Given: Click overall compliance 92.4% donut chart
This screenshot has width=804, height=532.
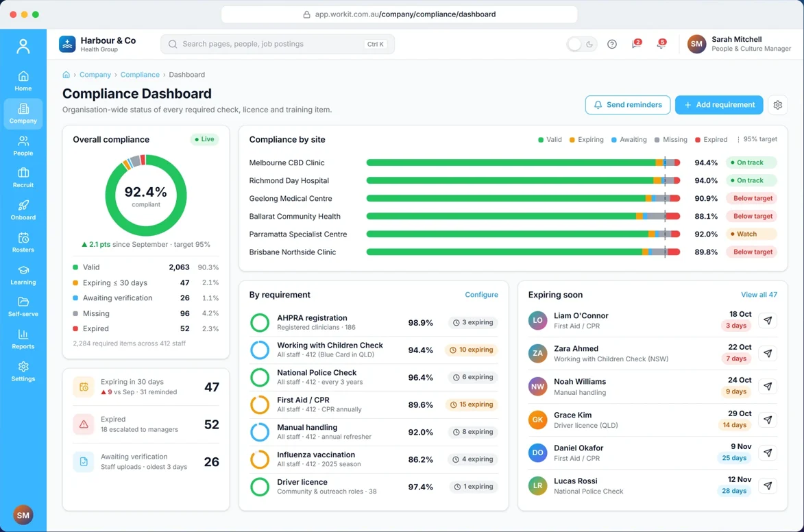Looking at the screenshot, I should (145, 195).
